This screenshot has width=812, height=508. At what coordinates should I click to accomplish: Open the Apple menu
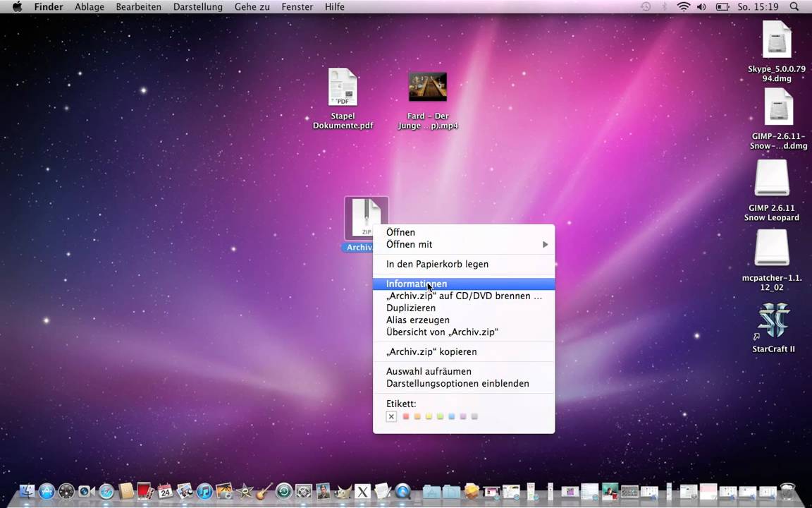17,7
